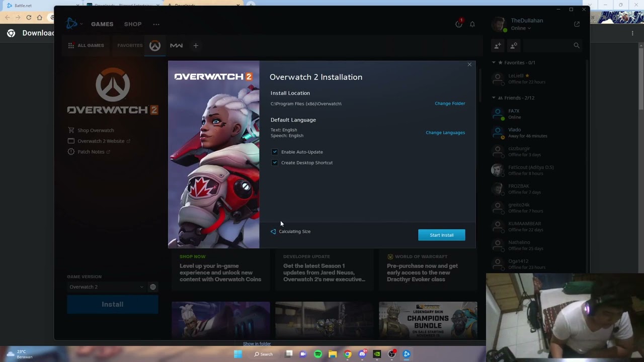Open Spotify from the taskbar
The image size is (644, 362).
coord(318,354)
